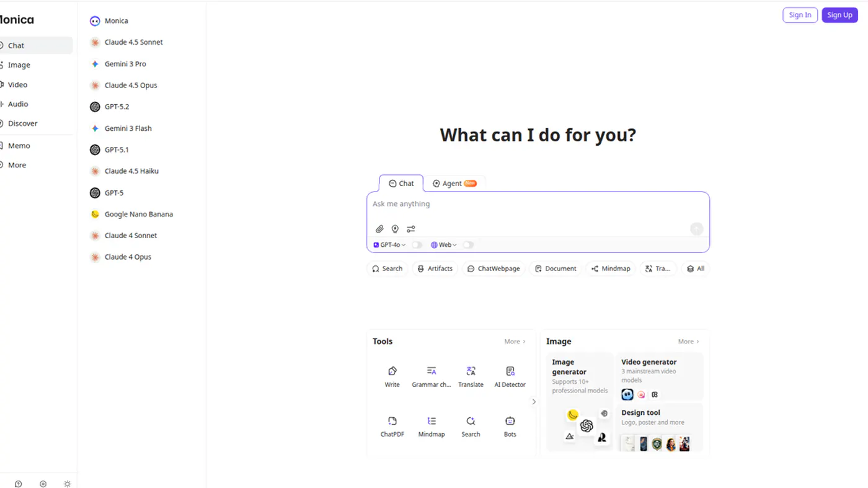The image size is (868, 488).
Task: Select Gemini 3 Pro from model list
Action: tap(125, 64)
